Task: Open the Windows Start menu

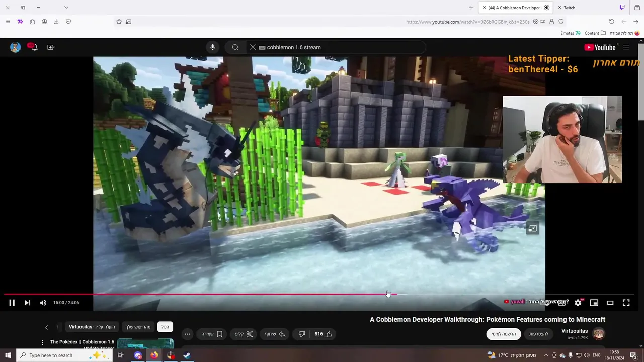Action: pyautogui.click(x=8, y=355)
